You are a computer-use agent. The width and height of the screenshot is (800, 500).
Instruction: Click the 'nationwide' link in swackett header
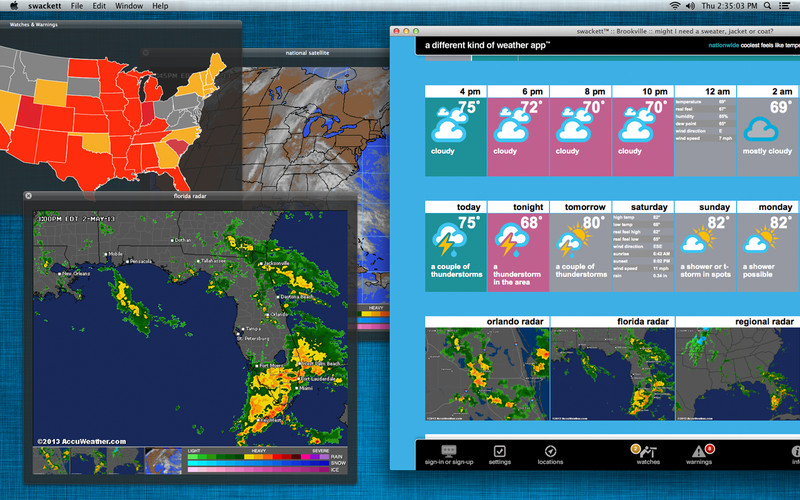[x=723, y=45]
